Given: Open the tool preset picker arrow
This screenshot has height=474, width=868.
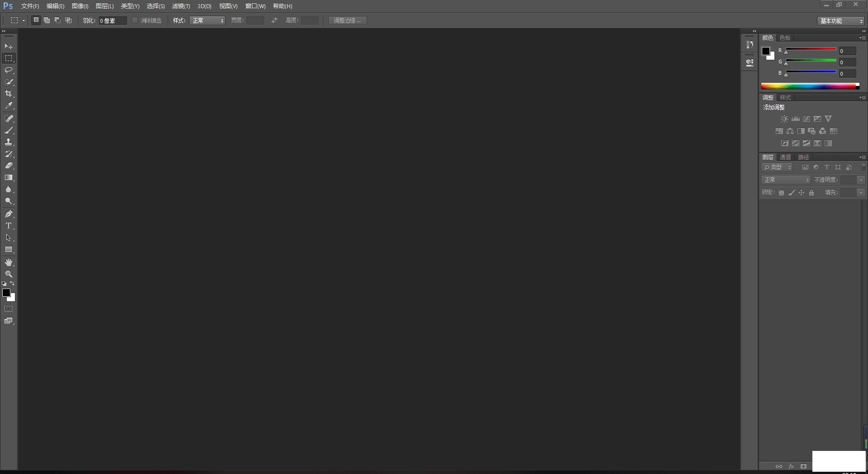Looking at the screenshot, I should 24,20.
